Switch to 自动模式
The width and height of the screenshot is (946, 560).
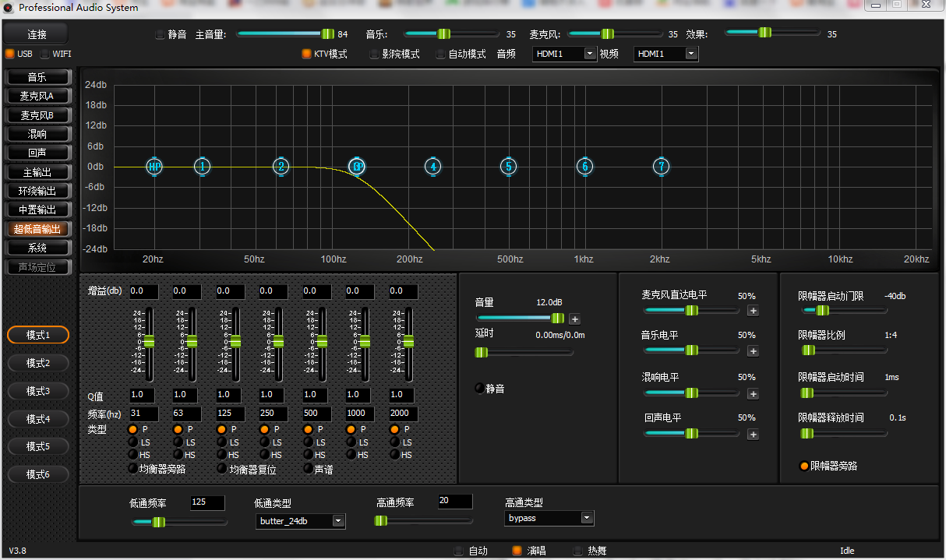(441, 55)
